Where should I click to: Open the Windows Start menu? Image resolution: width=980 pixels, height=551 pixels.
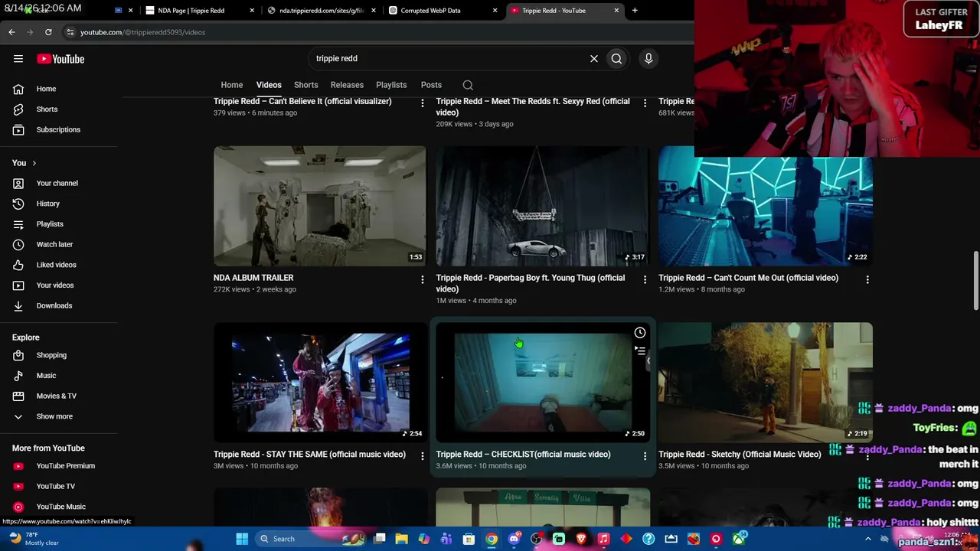coord(242,539)
